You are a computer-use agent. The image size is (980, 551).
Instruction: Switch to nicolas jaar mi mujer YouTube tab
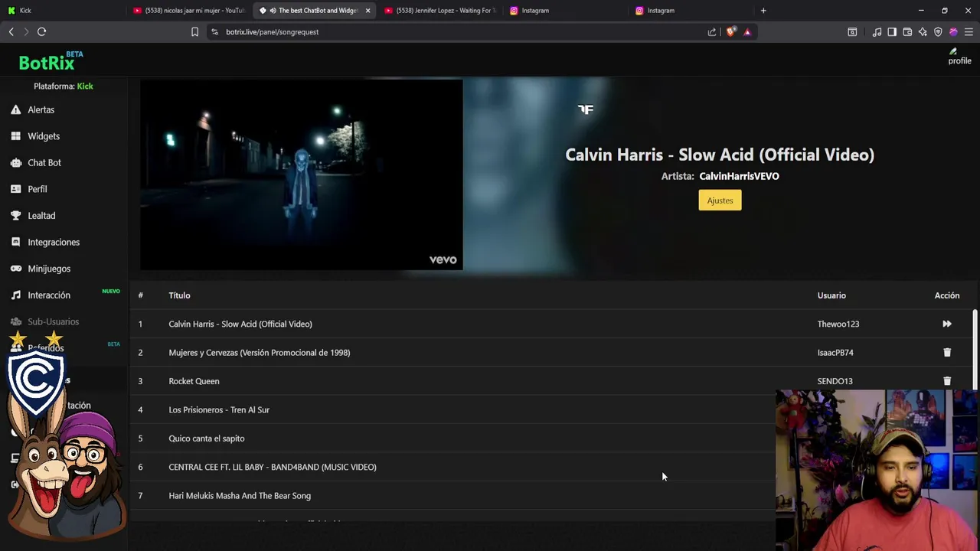[x=188, y=11]
